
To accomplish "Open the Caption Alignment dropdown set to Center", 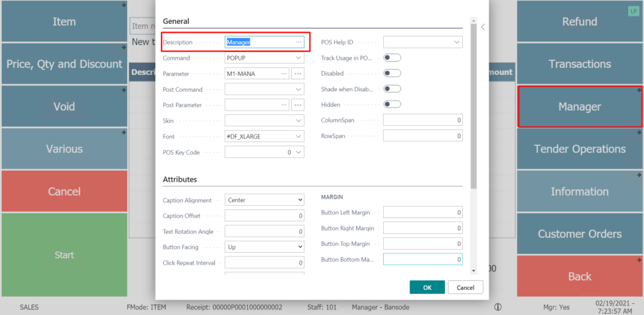I will click(265, 200).
